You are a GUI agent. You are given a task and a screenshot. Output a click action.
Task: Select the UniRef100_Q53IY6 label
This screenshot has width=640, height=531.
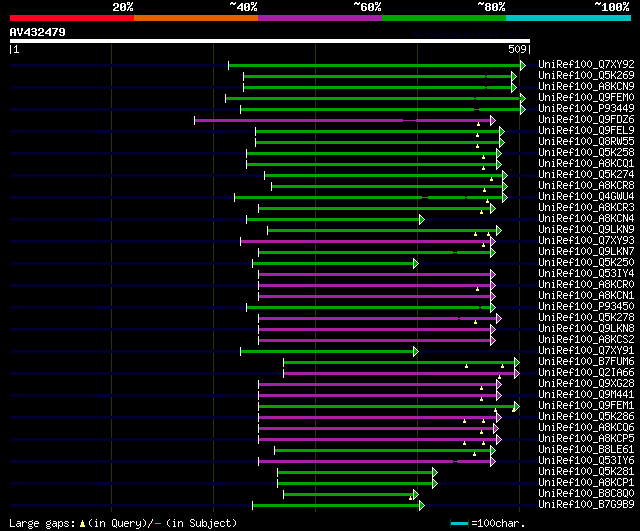(586, 461)
